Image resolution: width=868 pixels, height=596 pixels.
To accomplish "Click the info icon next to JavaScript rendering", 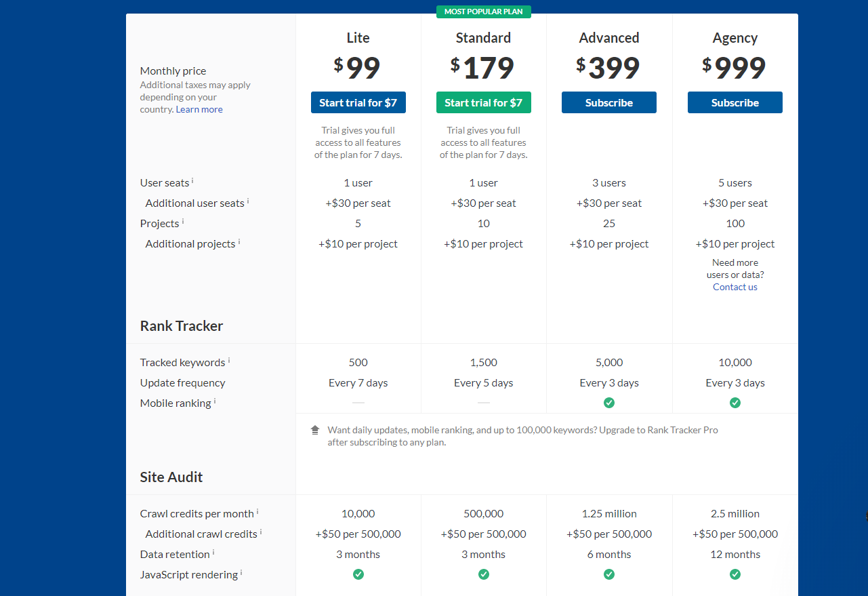I will (x=241, y=572).
